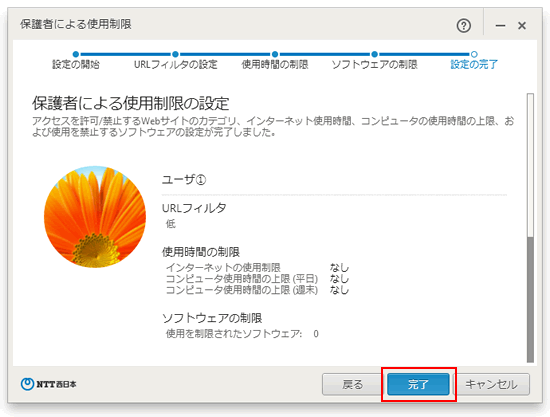The height and width of the screenshot is (417, 550).
Task: Click the 設定の開始 step dot
Action: [76, 54]
